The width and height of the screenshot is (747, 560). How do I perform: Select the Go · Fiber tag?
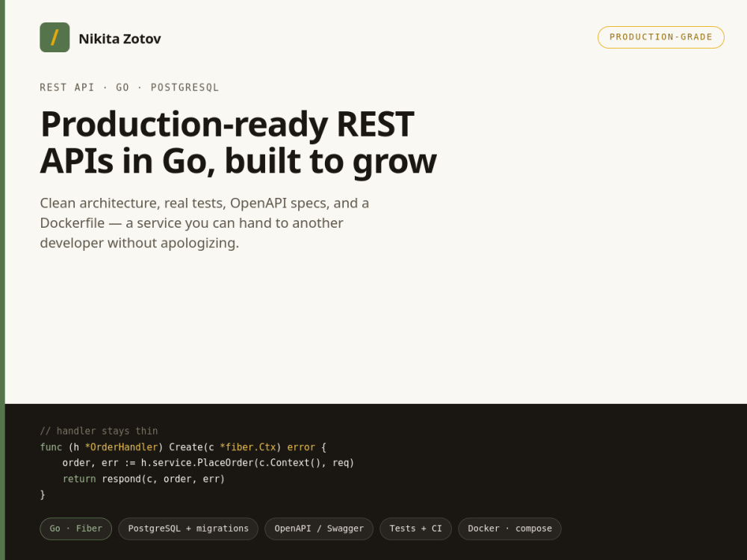(75, 529)
